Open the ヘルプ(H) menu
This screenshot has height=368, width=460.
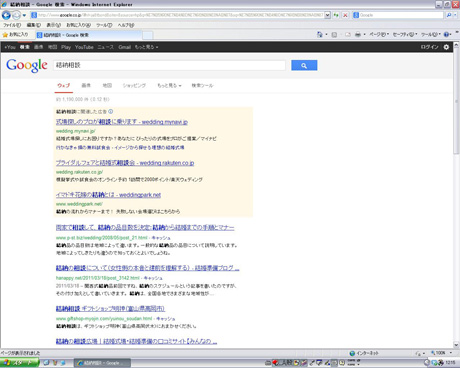[126, 25]
